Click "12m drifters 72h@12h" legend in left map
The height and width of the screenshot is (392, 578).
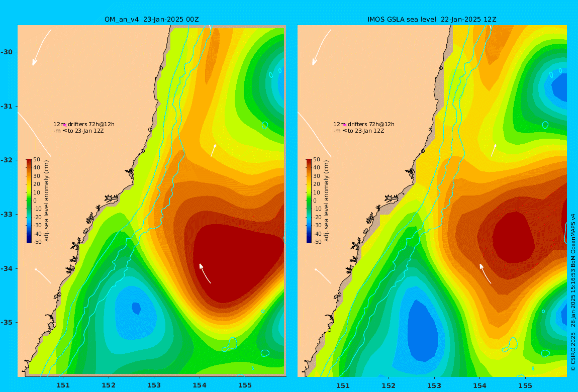[x=84, y=124]
